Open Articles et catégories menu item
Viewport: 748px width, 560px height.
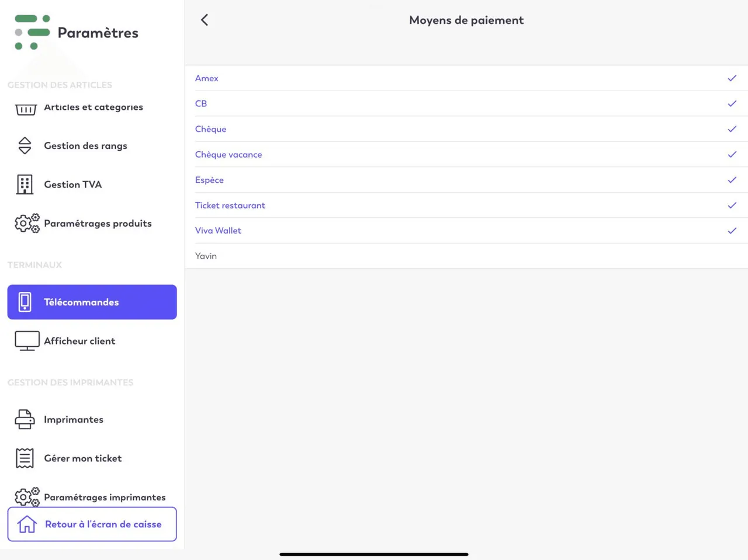click(92, 107)
